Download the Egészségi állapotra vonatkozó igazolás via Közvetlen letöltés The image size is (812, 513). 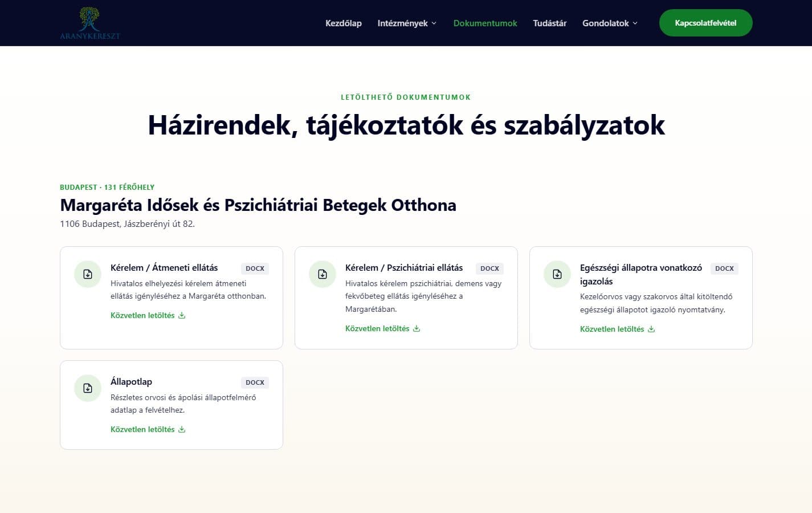coord(618,329)
